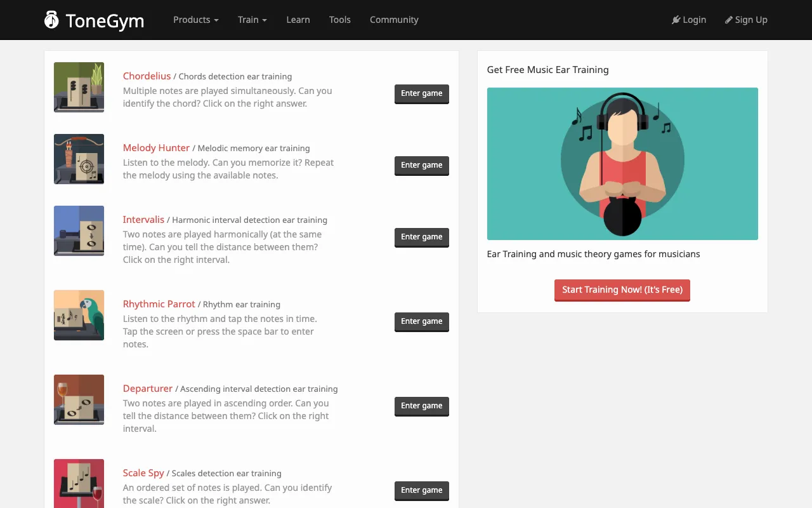
Task: Click 'Chords detection ear training' subtitle
Action: pos(235,77)
